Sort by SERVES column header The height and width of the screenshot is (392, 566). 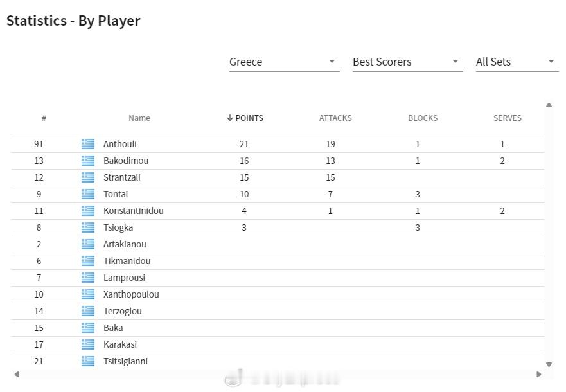pos(507,118)
